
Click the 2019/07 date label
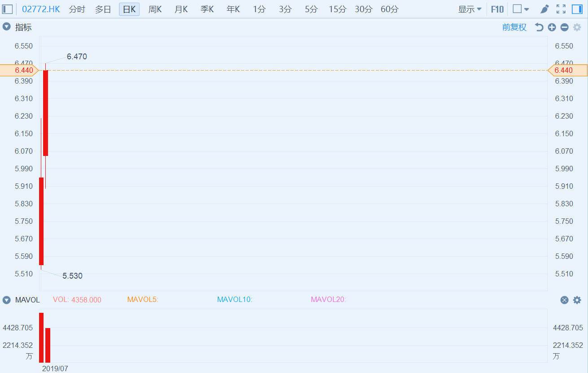[55, 369]
